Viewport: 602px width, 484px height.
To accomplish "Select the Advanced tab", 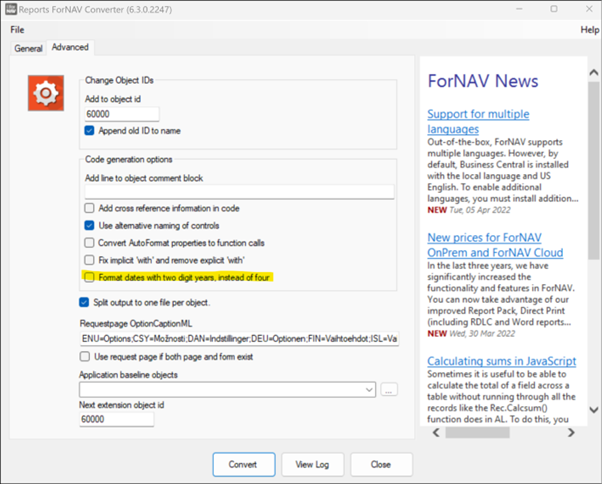I will pos(70,47).
